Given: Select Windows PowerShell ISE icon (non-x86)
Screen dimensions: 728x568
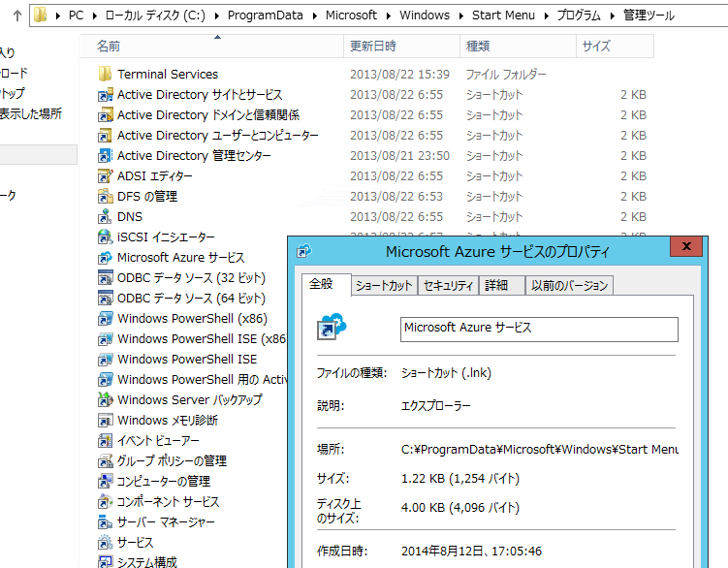Looking at the screenshot, I should click(105, 359).
